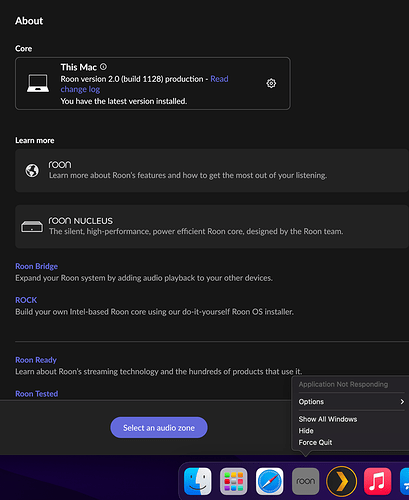
Task: Click the info icon beside This Mac
Action: click(103, 67)
